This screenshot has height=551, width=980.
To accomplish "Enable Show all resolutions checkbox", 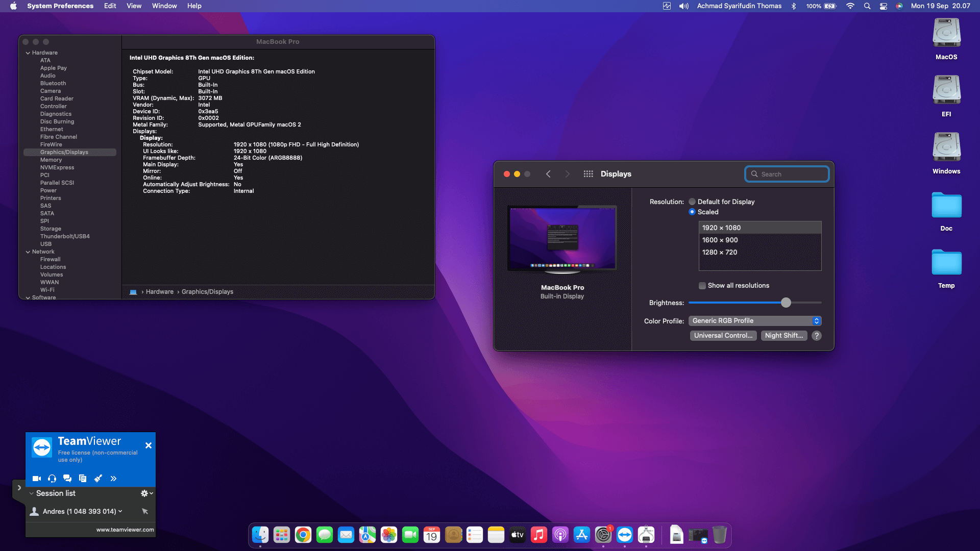I will coord(702,286).
